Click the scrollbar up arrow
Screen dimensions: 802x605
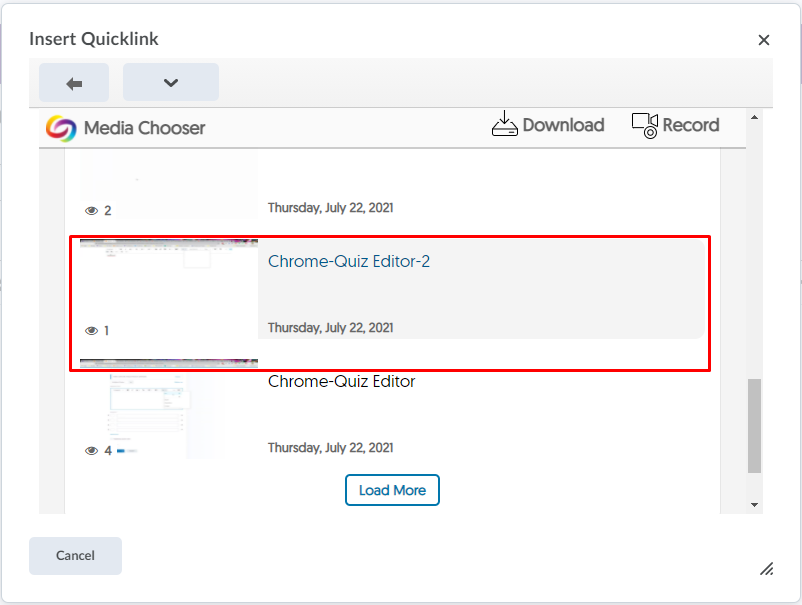pyautogui.click(x=755, y=118)
